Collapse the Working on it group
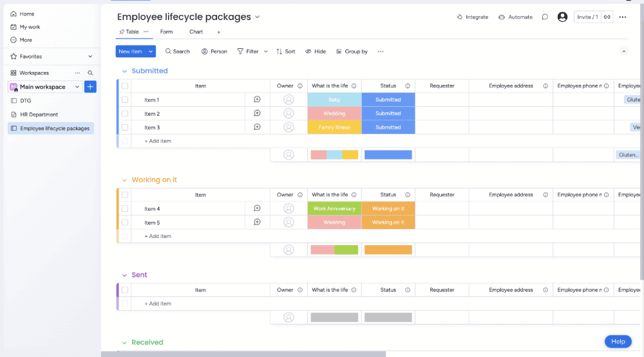The image size is (644, 357). [x=124, y=180]
